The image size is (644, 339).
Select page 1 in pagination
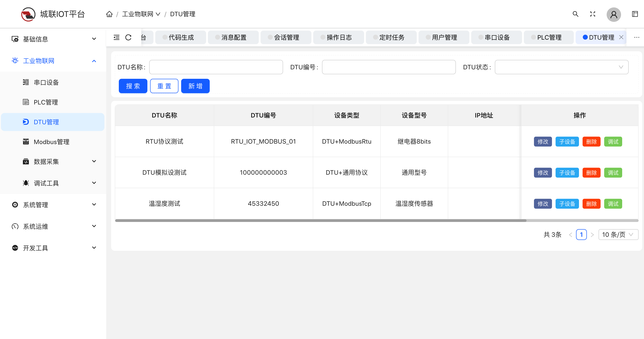(581, 235)
